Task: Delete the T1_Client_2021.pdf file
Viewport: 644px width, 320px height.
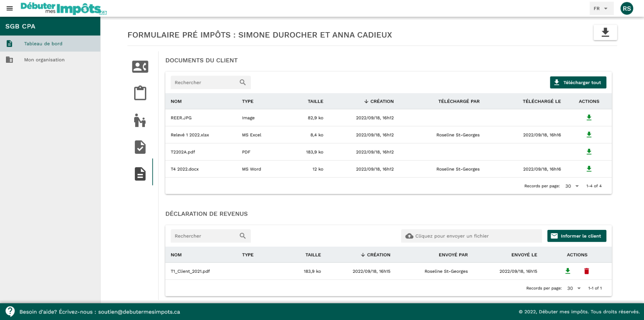Action: 586,271
